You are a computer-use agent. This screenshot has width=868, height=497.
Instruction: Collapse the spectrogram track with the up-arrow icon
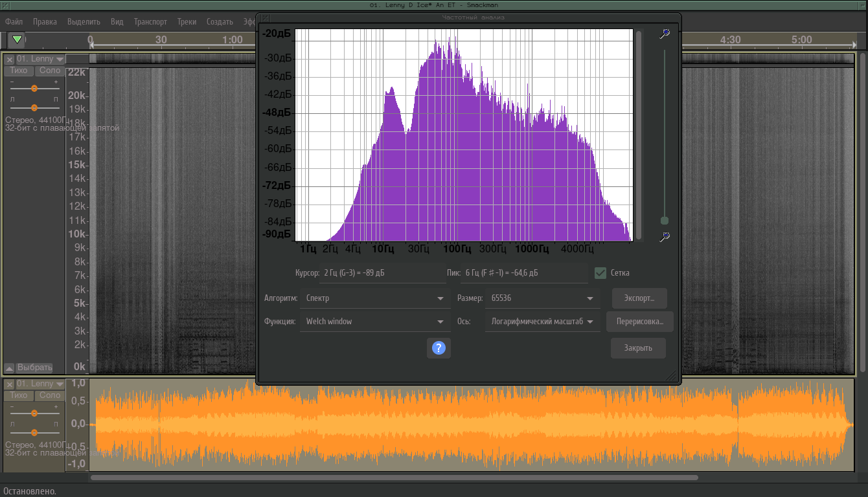(10, 368)
